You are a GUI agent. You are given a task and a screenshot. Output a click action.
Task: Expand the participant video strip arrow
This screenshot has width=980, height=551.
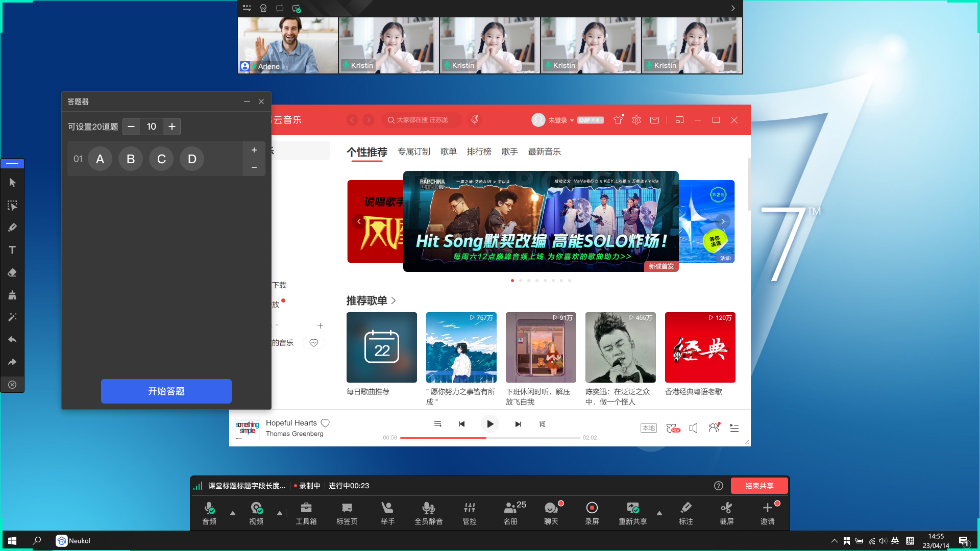(733, 8)
